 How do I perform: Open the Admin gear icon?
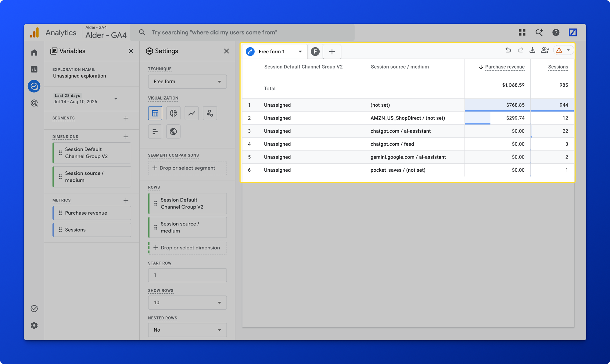pyautogui.click(x=34, y=325)
